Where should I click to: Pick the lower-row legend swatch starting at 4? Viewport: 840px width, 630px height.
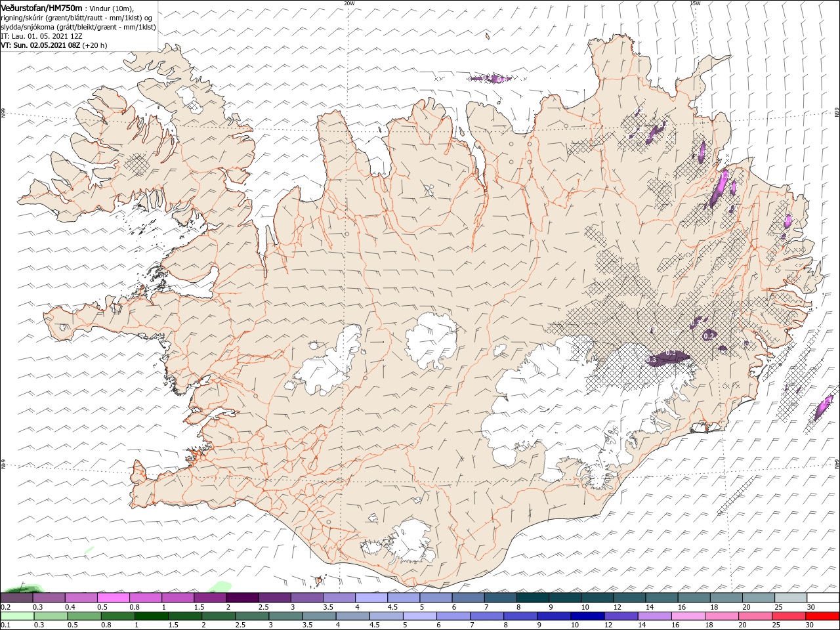pos(352,616)
